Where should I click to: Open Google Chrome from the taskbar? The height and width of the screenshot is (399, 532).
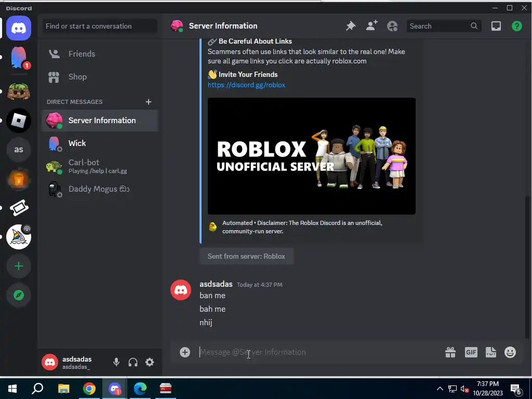point(89,389)
